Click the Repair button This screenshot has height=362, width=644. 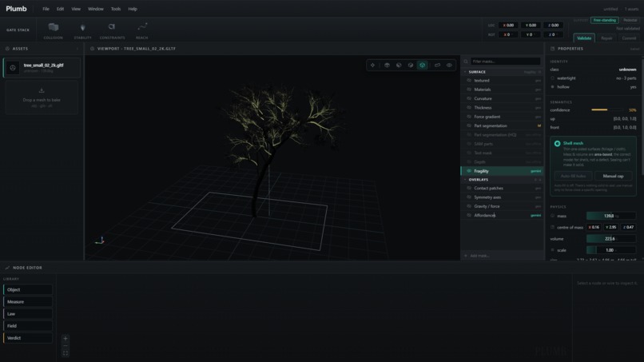pos(606,38)
